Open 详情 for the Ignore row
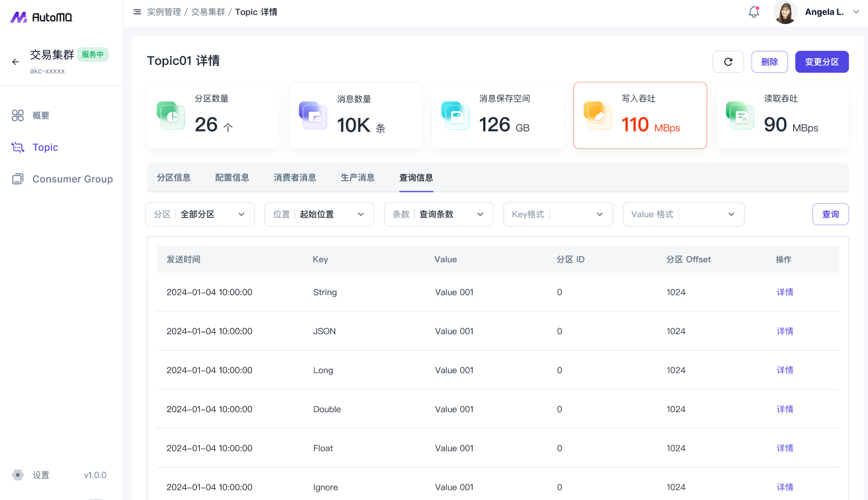 pos(785,487)
